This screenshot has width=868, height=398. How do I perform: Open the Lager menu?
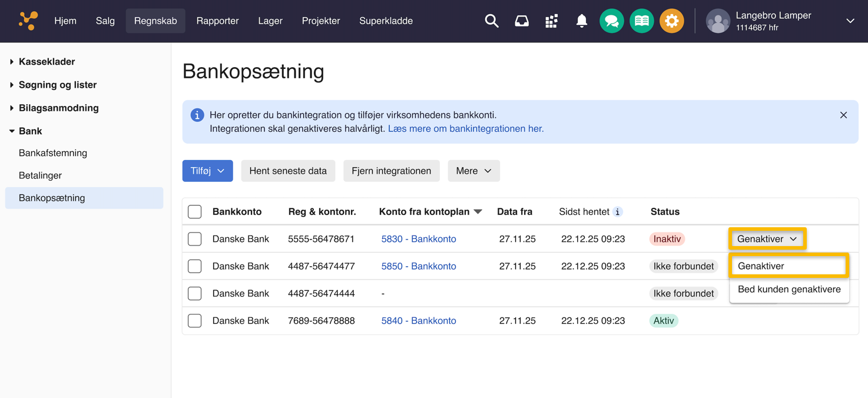point(270,21)
